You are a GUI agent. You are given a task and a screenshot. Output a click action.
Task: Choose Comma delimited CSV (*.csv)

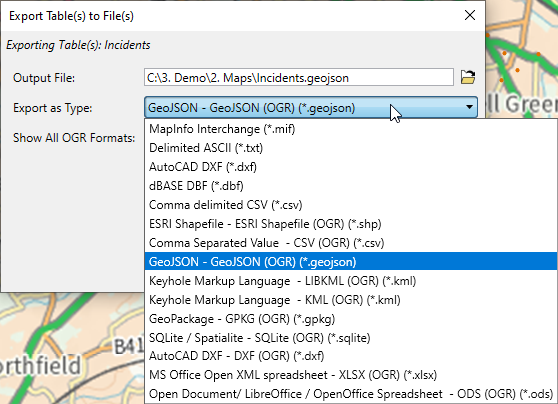(351, 205)
